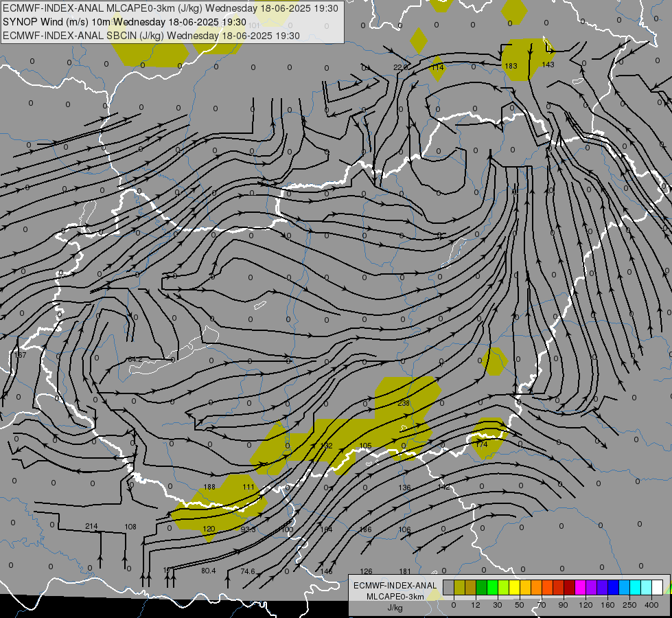Viewport: 672px width, 618px height.
Task: Click the map value '64.2'
Action: click(x=135, y=359)
